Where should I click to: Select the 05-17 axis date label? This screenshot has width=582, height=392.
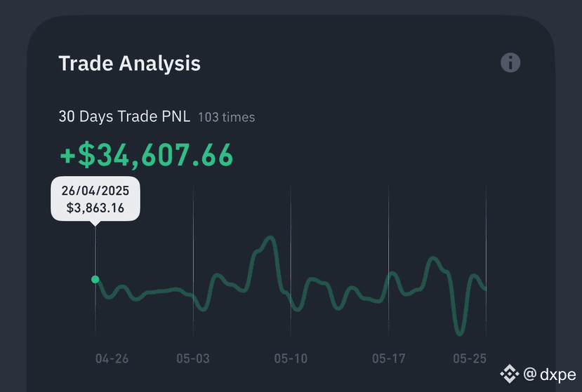389,358
